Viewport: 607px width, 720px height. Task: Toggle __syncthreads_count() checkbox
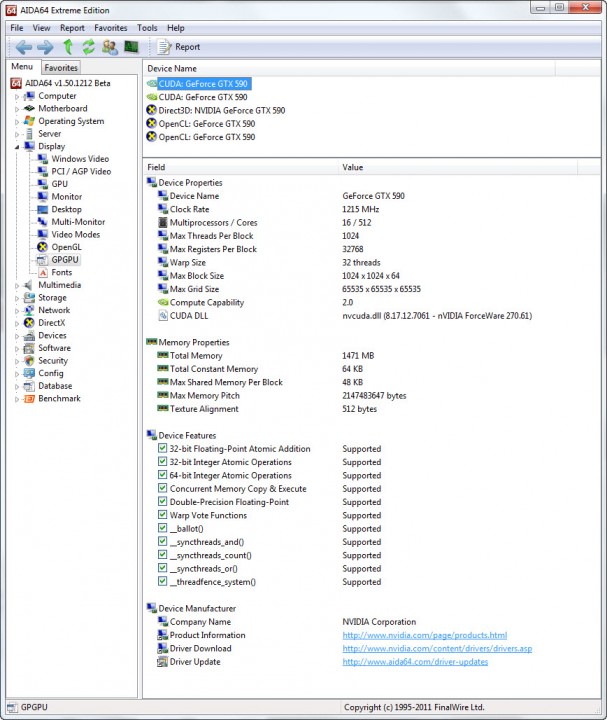[163, 555]
